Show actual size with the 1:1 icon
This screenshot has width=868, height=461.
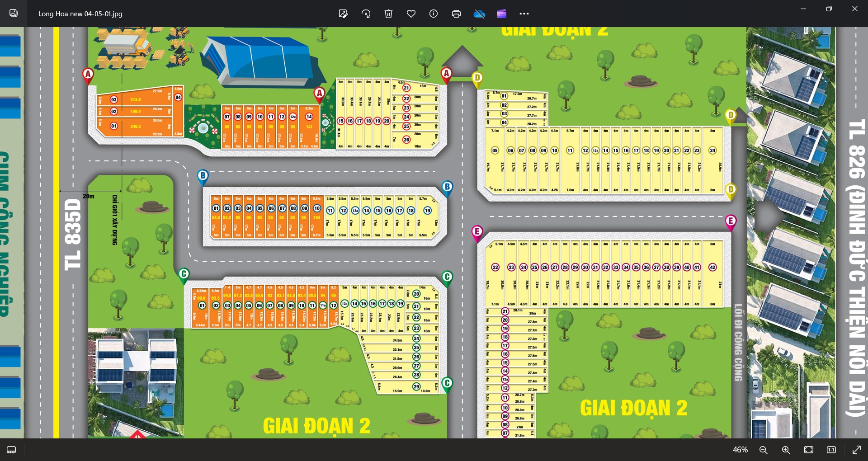pyautogui.click(x=831, y=450)
